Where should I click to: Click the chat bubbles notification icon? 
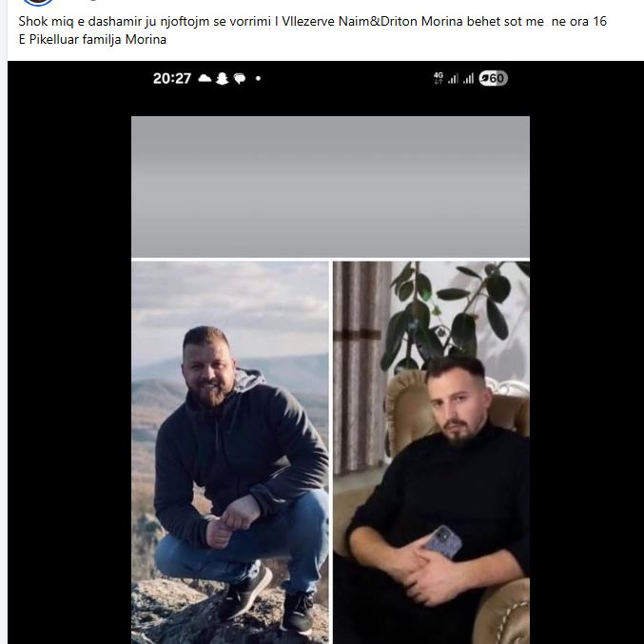tap(240, 78)
